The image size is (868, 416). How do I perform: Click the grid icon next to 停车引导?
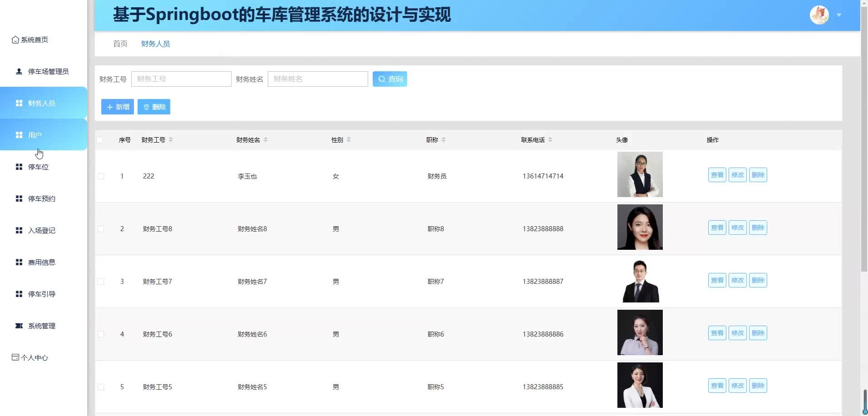tap(19, 294)
